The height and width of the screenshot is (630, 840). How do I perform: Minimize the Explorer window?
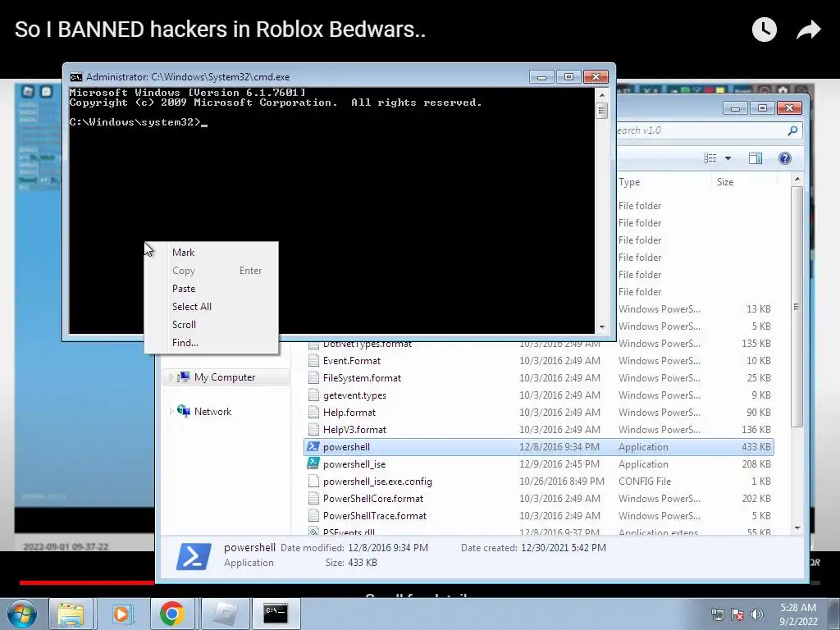[735, 108]
